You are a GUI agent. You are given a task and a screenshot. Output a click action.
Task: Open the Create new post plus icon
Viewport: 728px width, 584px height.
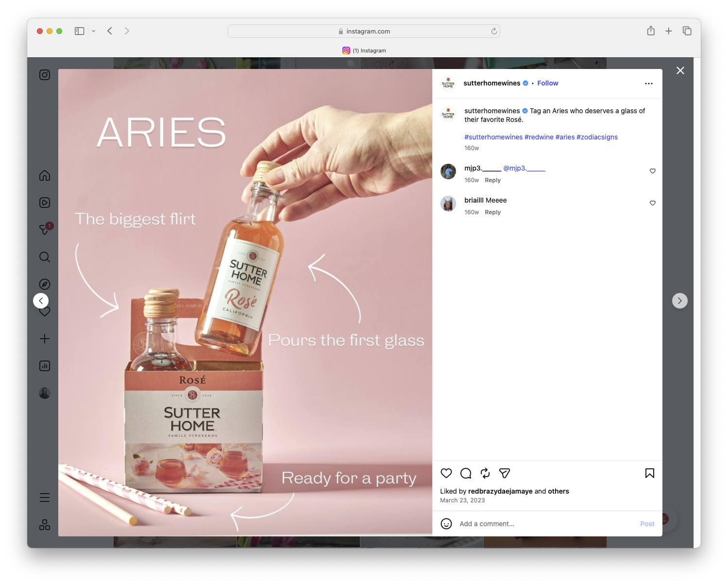click(44, 339)
